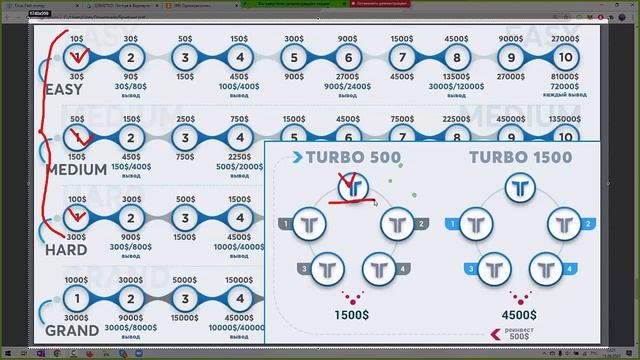Click the green screen sharing status bar
640x360 pixels.
pos(296,3)
